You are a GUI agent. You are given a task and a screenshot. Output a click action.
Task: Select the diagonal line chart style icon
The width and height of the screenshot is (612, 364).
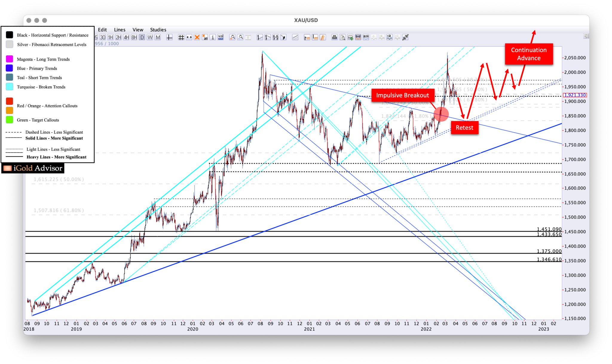coord(268,37)
